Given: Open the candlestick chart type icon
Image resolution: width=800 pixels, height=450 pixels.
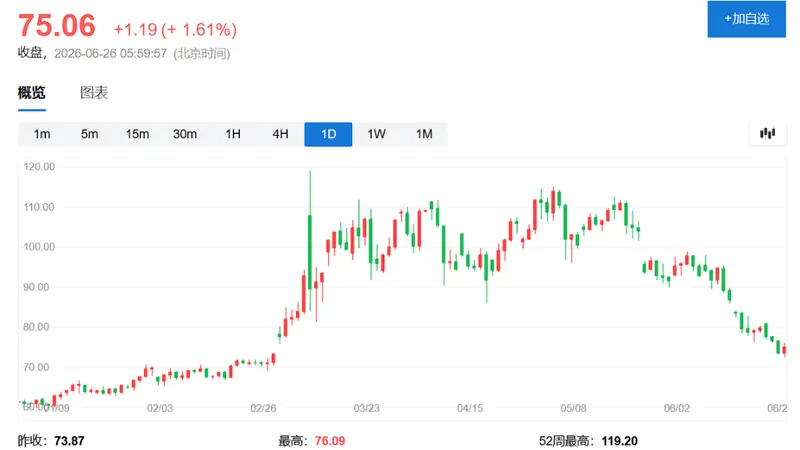Looking at the screenshot, I should tap(767, 134).
